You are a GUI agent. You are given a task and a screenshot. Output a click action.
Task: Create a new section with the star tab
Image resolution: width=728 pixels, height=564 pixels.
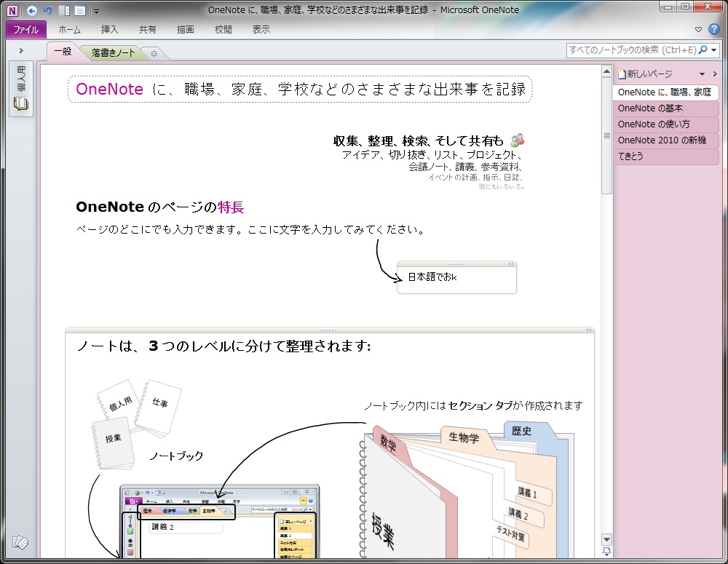tap(154, 54)
